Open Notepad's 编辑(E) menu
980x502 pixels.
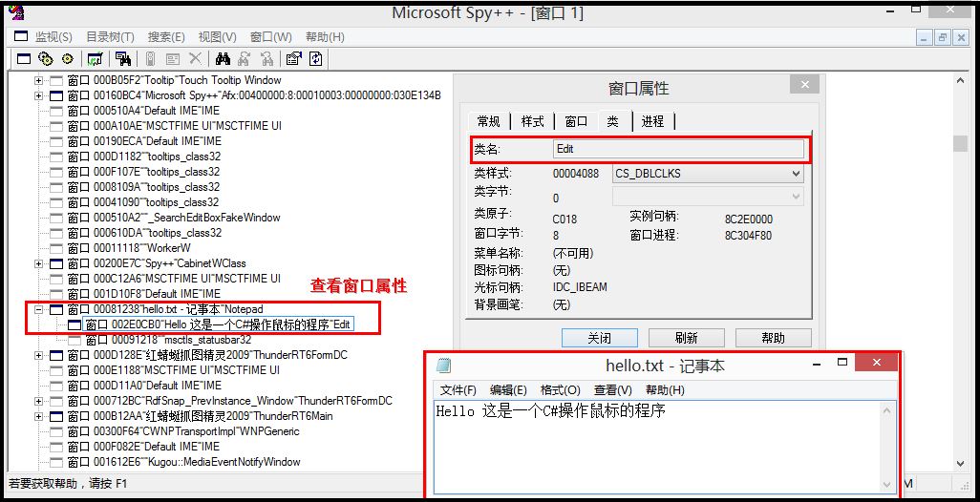(508, 390)
